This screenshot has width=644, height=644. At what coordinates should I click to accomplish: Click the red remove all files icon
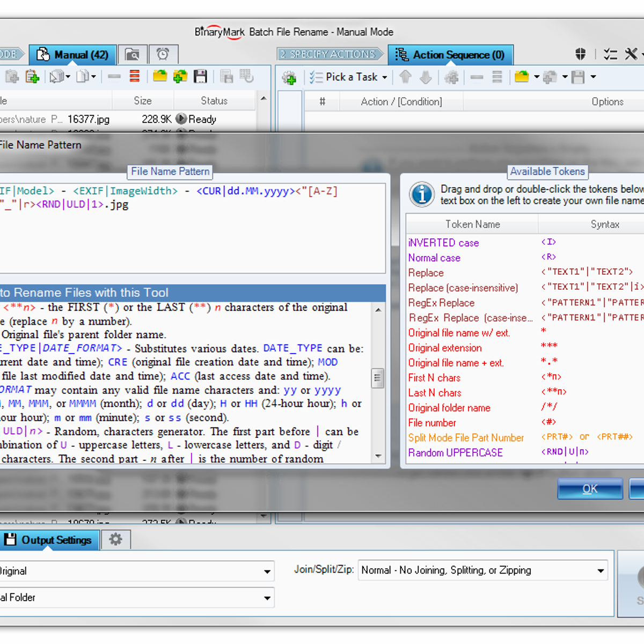(135, 77)
